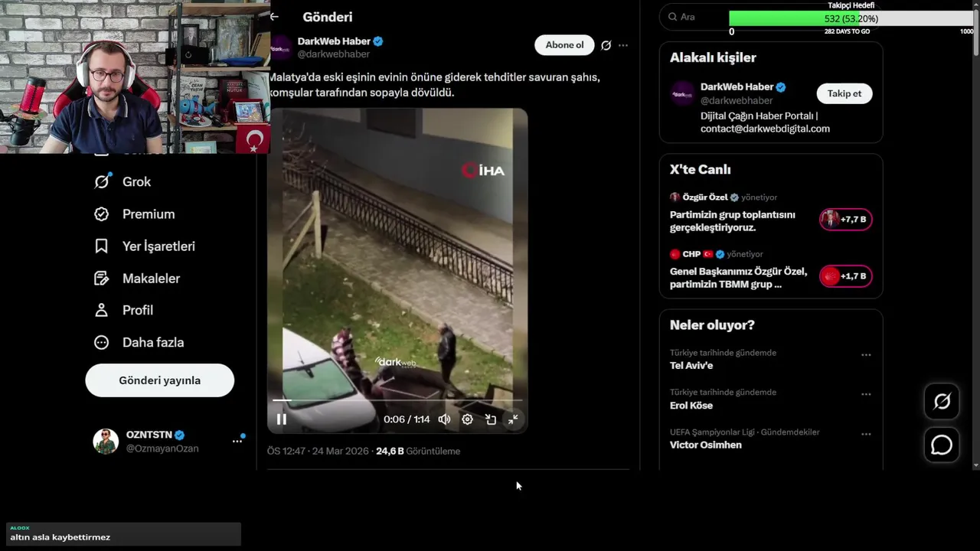Screen dimensions: 980x551
Task: Click the Alakalı kişiler heading
Action: [713, 57]
